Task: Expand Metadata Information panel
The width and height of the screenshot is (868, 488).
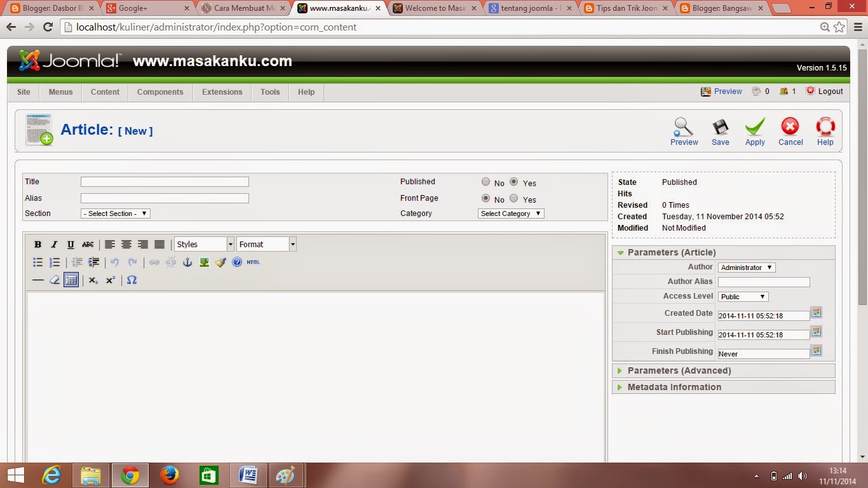Action: 723,387
